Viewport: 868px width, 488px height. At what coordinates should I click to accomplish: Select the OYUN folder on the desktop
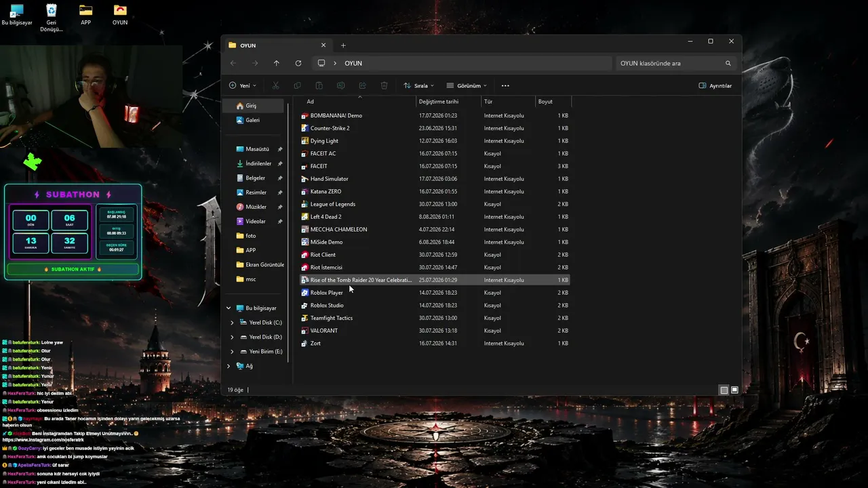[x=120, y=15]
